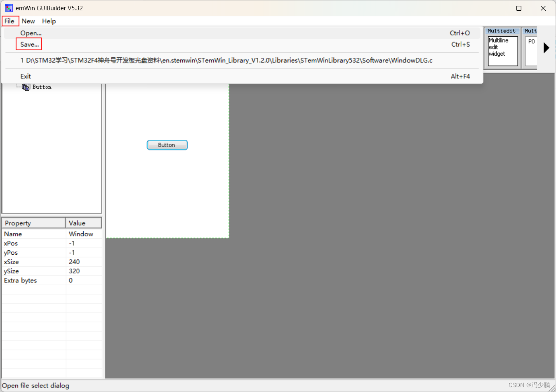Click the Button icon in the object tree
Screen dimensions: 556x392
tap(26, 87)
